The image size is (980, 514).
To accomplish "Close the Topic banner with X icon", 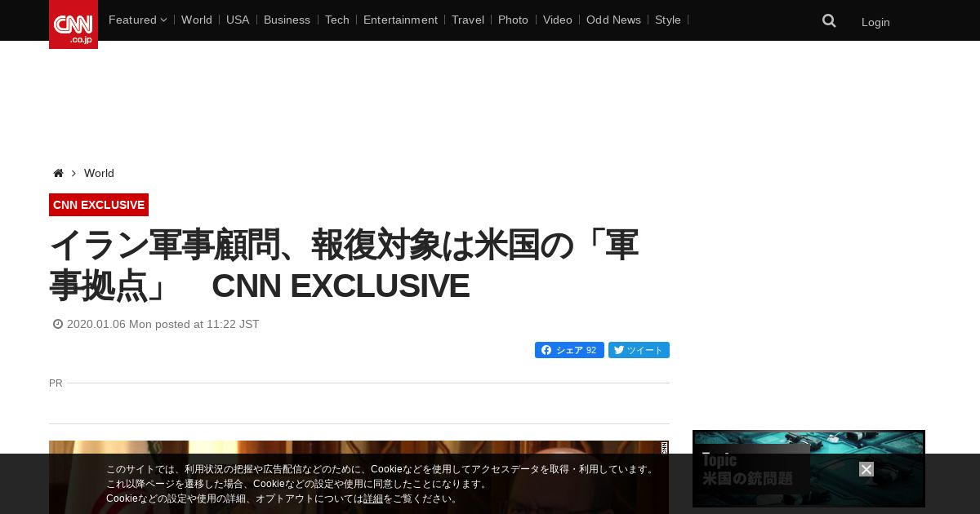I will coord(866,469).
